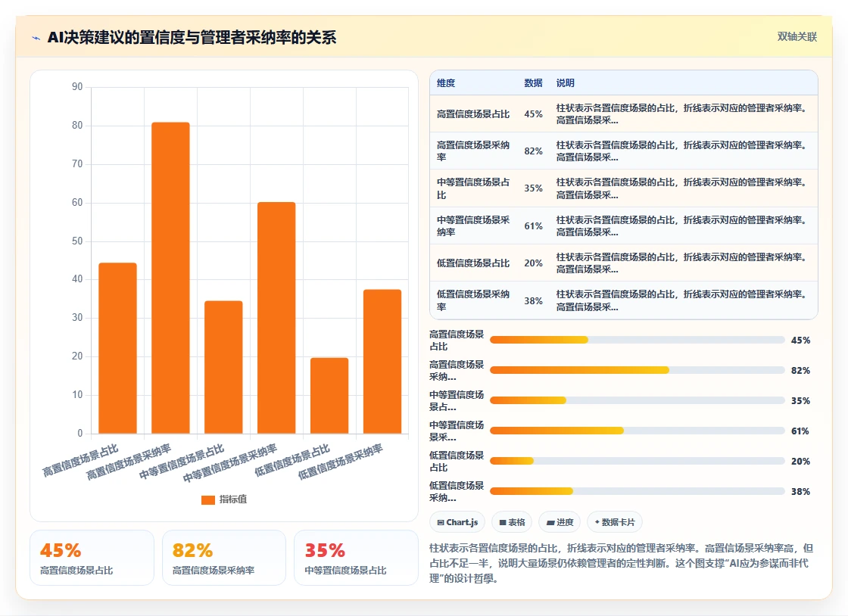Click the 20% label beside the progress bar
The image size is (848, 616).
pyautogui.click(x=800, y=461)
